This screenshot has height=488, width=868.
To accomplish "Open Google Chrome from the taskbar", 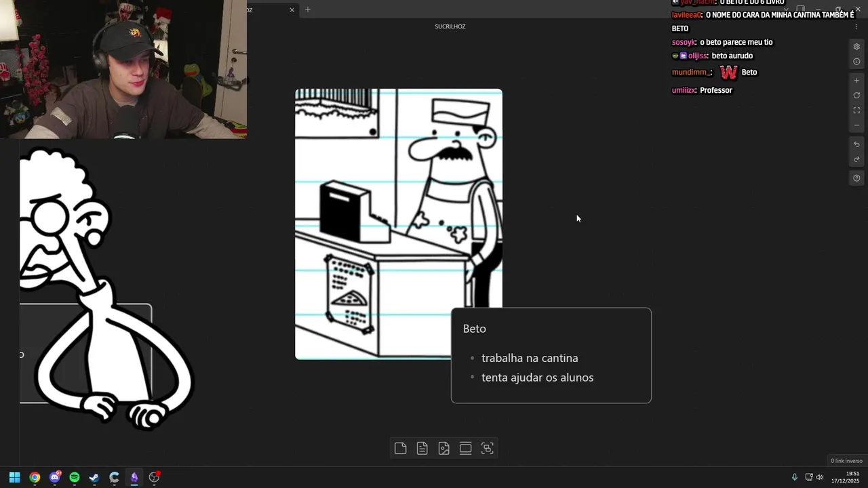I will pos(35,477).
